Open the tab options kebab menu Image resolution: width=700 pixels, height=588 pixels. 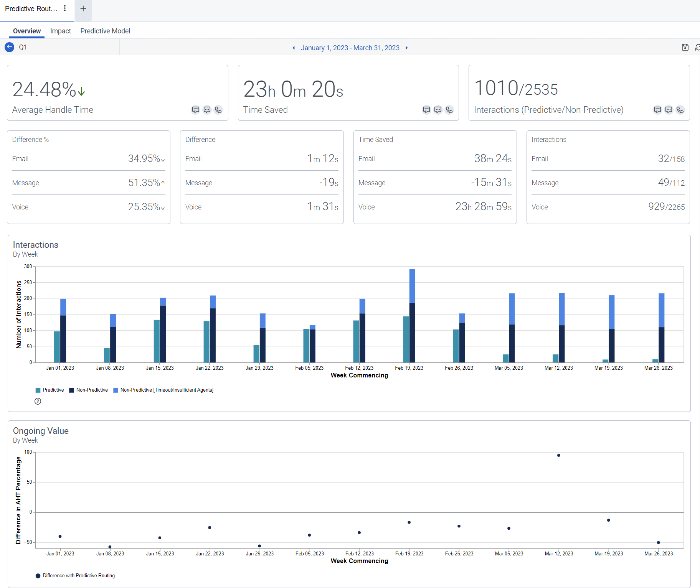tap(65, 8)
